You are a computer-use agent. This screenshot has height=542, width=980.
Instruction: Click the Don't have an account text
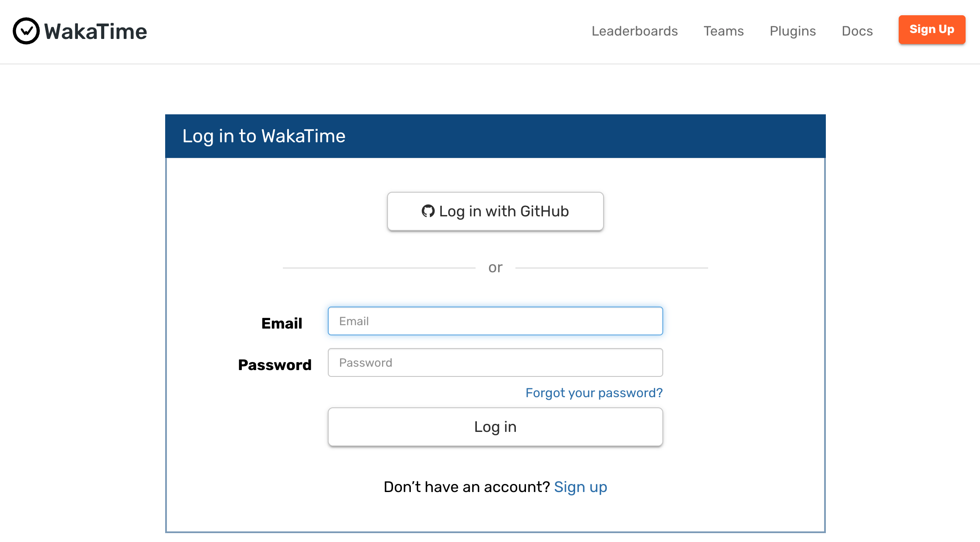(x=465, y=487)
